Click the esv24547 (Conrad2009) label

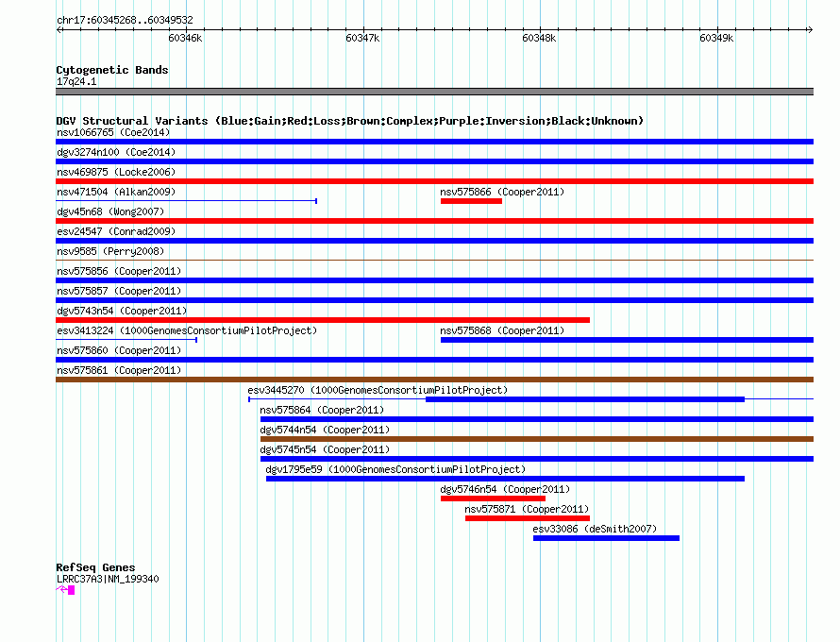click(116, 231)
